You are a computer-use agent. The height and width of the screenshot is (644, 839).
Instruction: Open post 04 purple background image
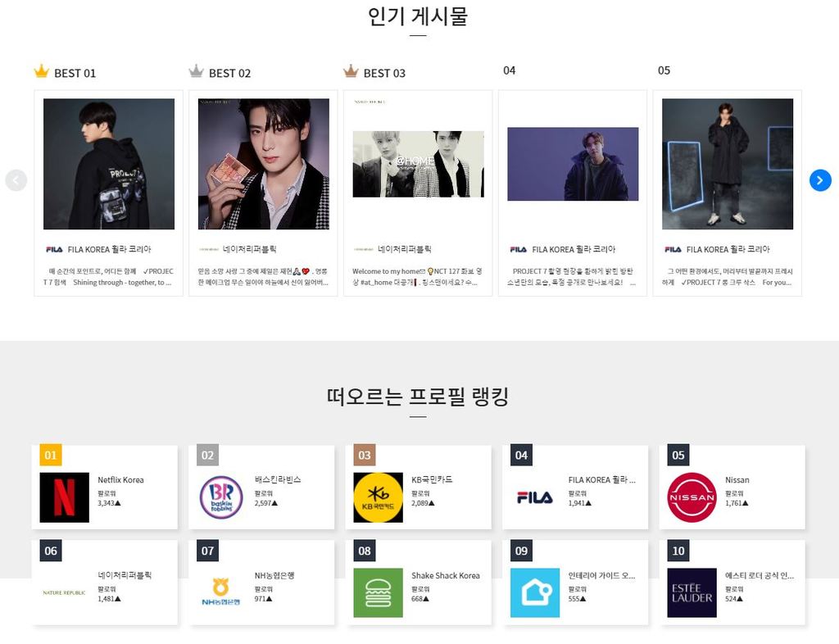pos(573,164)
